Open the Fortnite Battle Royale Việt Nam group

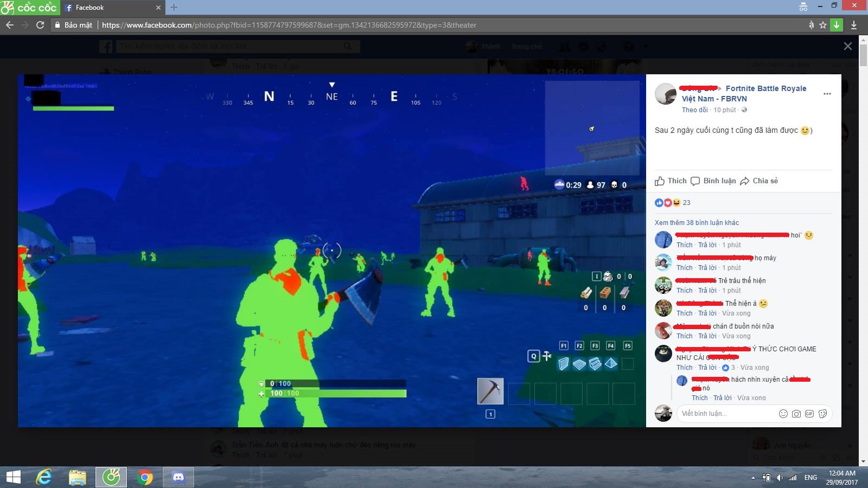[766, 88]
